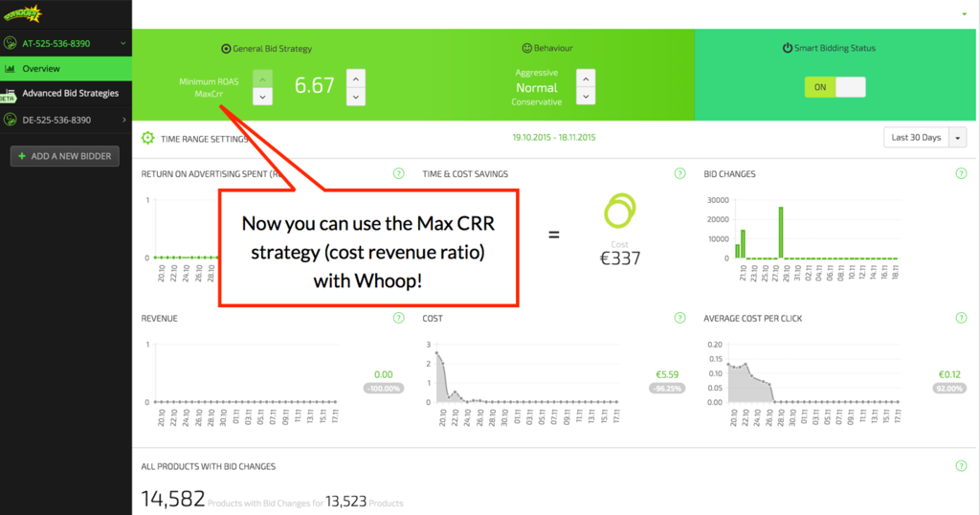The width and height of the screenshot is (980, 515).
Task: Increase the 6.67 ROAS value
Action: [x=356, y=78]
